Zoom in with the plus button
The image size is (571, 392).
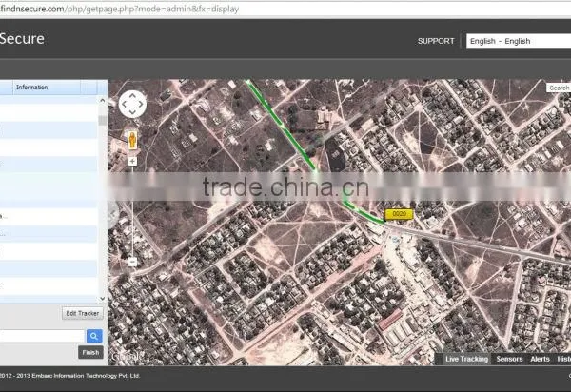point(132,161)
